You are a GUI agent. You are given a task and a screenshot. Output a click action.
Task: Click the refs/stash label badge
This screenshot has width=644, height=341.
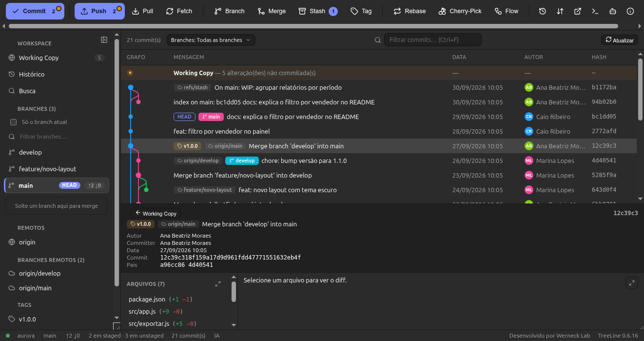click(192, 87)
